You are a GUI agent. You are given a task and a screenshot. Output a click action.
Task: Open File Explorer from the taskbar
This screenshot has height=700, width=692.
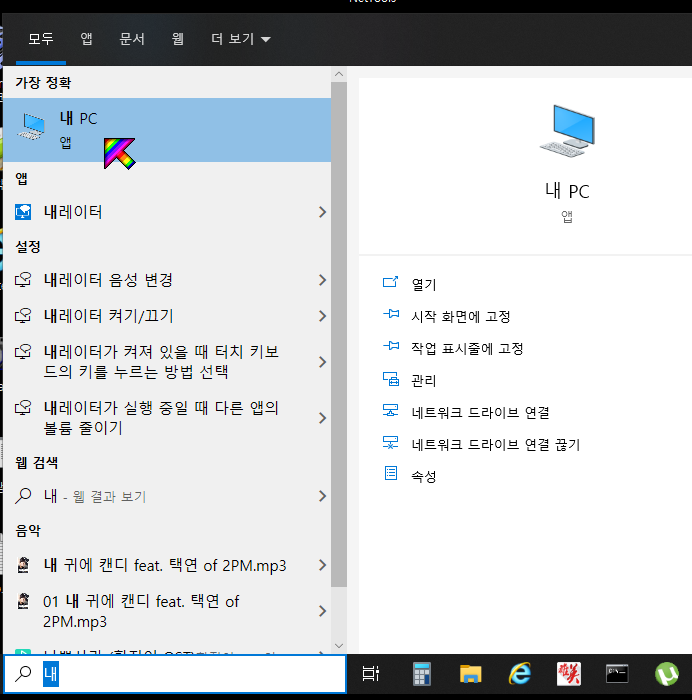point(471,674)
